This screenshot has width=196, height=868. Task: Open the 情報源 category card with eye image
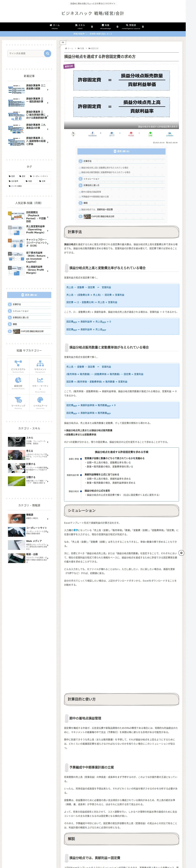point(29,519)
